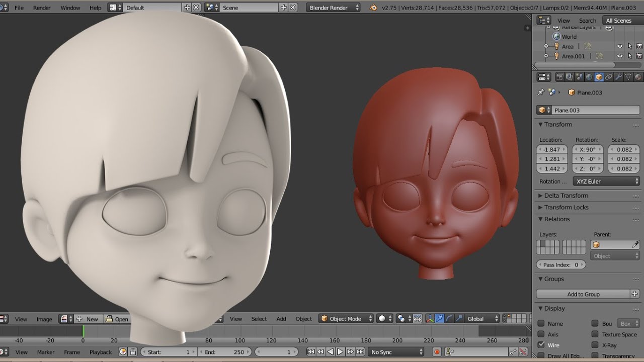Click the Area.001 lamp bulb icon in outliner
The height and width of the screenshot is (362, 644).
pyautogui.click(x=556, y=56)
